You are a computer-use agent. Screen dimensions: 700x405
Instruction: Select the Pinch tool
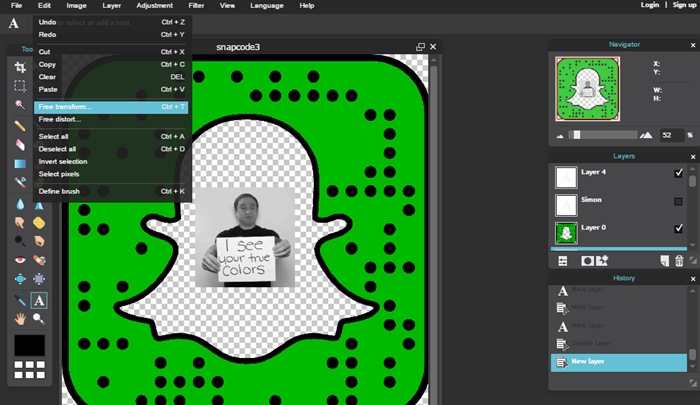coord(39,279)
